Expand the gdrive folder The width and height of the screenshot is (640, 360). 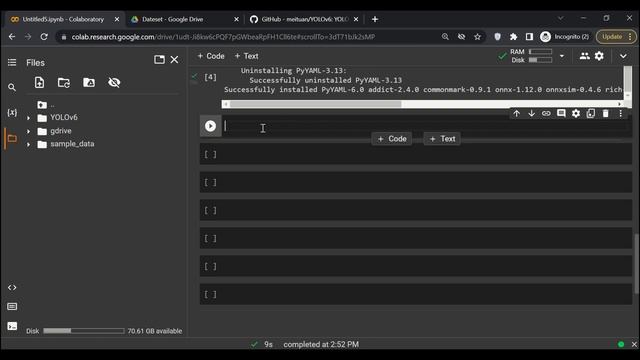pos(28,131)
